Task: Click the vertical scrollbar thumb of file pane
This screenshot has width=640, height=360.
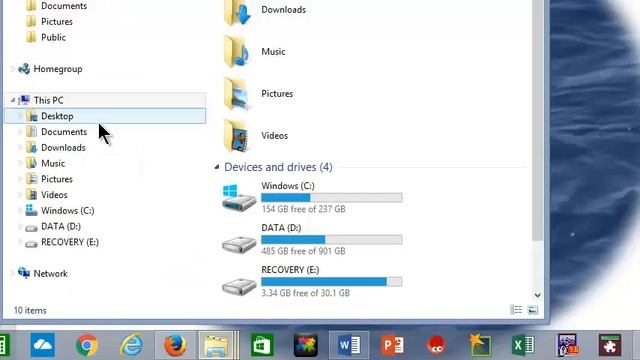Action: click(538, 120)
